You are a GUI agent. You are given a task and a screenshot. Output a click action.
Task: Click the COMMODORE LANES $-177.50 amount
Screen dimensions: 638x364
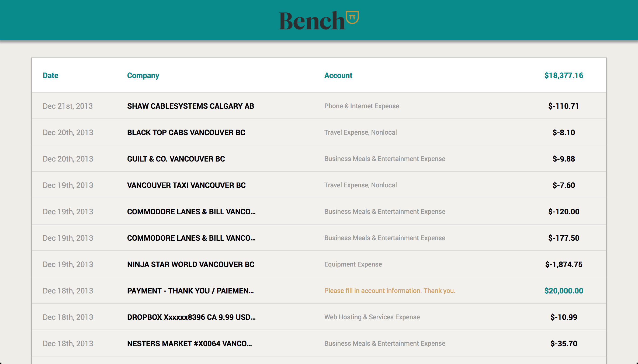coord(564,238)
